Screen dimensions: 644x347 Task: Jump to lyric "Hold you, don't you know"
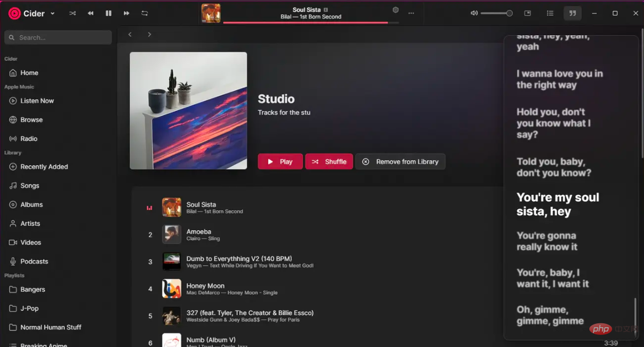tap(554, 123)
